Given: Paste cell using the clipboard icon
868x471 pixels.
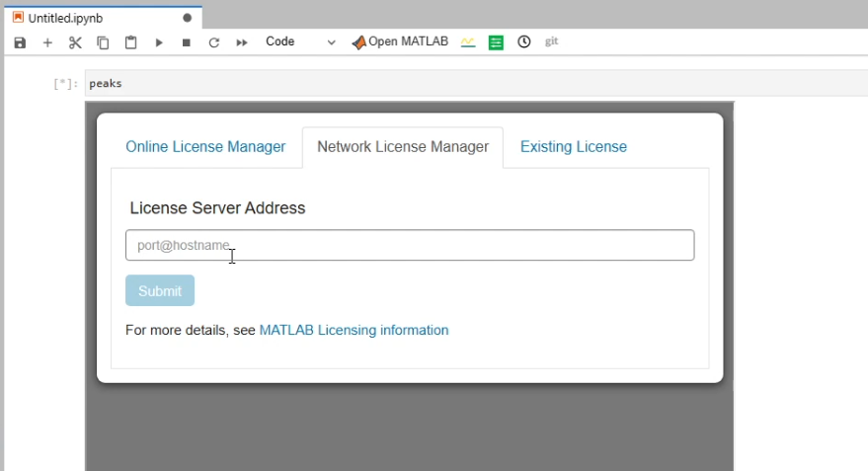Looking at the screenshot, I should (130, 42).
